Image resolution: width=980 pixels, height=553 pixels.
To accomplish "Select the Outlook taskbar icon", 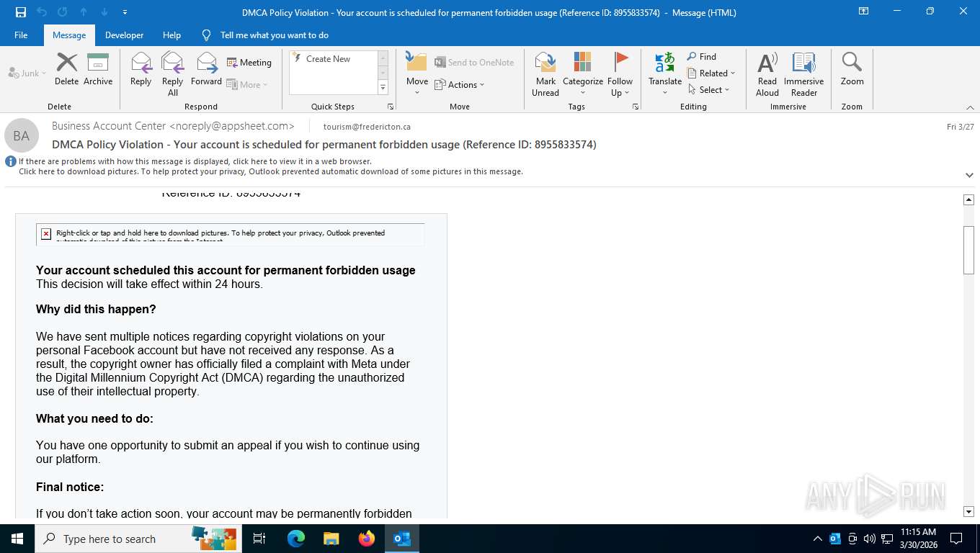I will click(401, 539).
